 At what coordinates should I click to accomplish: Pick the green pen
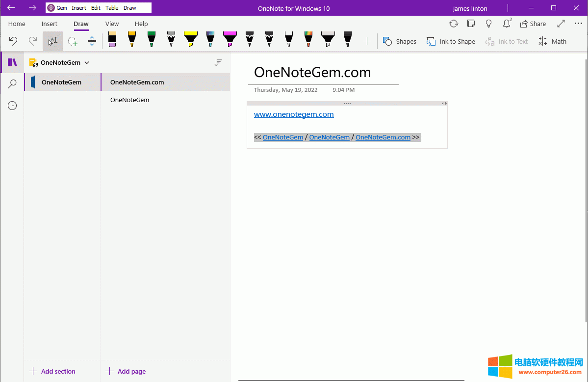pyautogui.click(x=152, y=39)
